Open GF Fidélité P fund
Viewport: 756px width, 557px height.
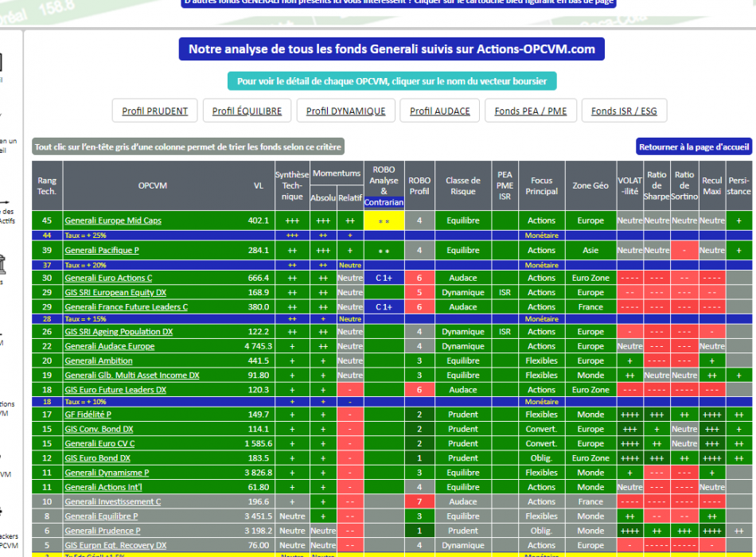click(x=88, y=415)
